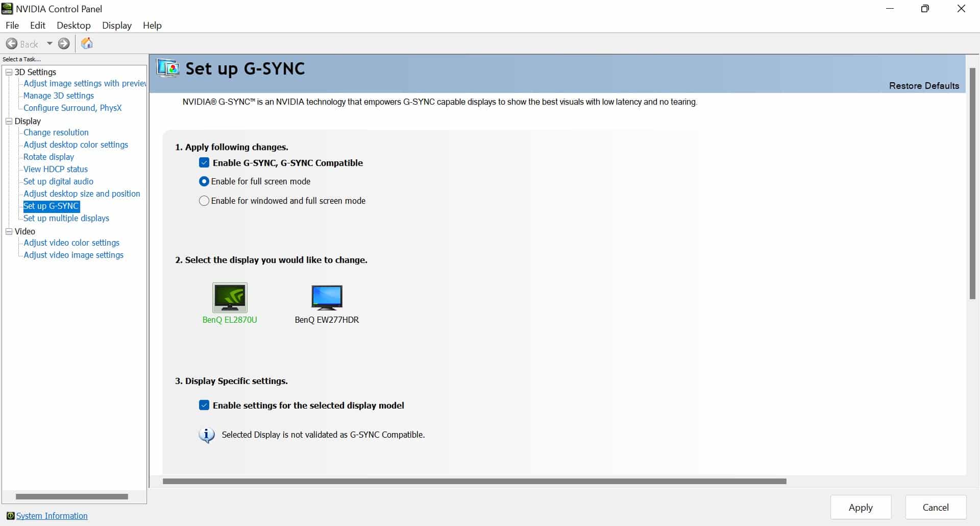Click the System Information icon
This screenshot has width=980, height=526.
(x=10, y=516)
